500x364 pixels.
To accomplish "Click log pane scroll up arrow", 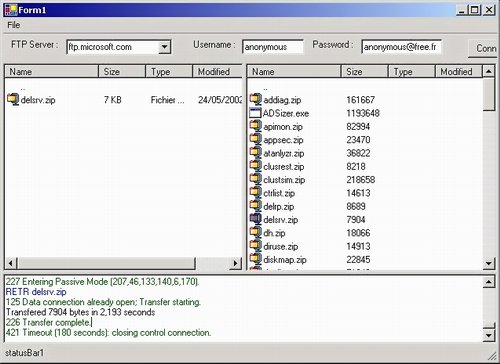I will [489, 282].
